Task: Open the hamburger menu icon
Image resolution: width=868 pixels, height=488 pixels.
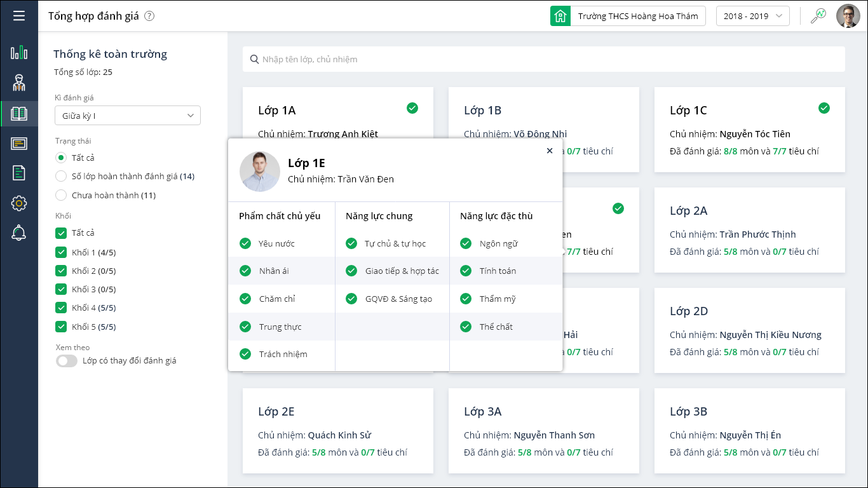Action: click(x=19, y=16)
